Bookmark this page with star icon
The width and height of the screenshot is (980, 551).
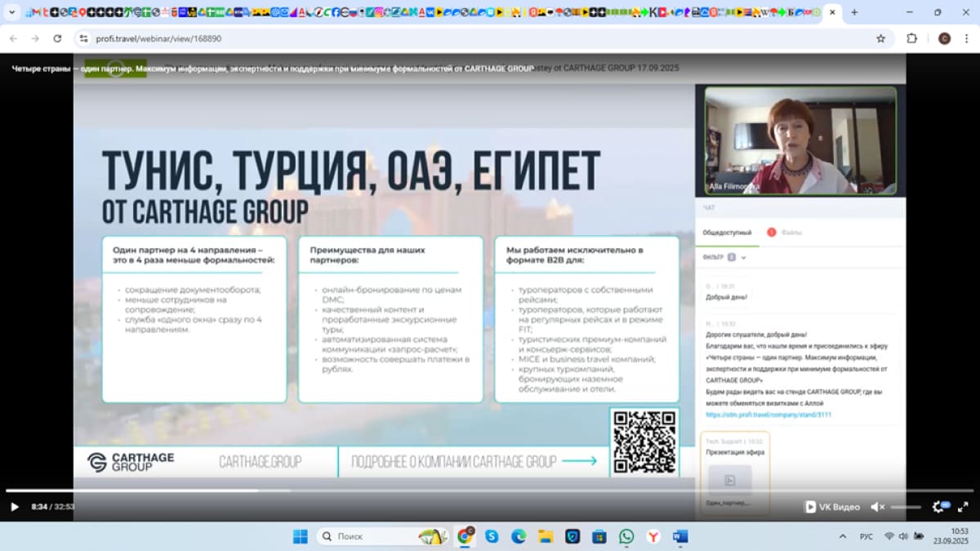(880, 38)
